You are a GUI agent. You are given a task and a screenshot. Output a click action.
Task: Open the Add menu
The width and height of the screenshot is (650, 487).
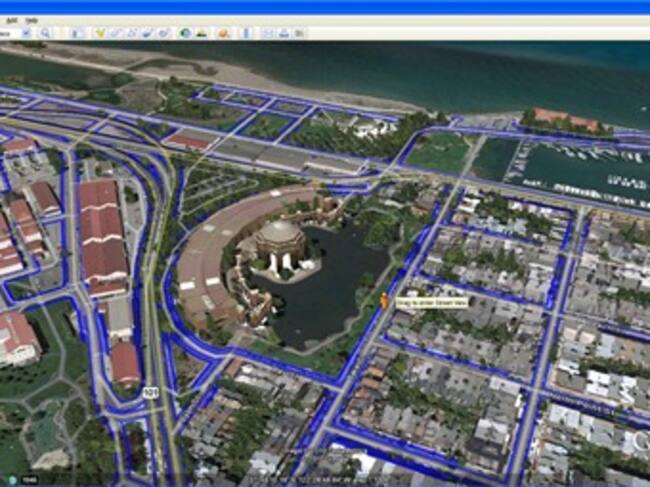pos(11,20)
